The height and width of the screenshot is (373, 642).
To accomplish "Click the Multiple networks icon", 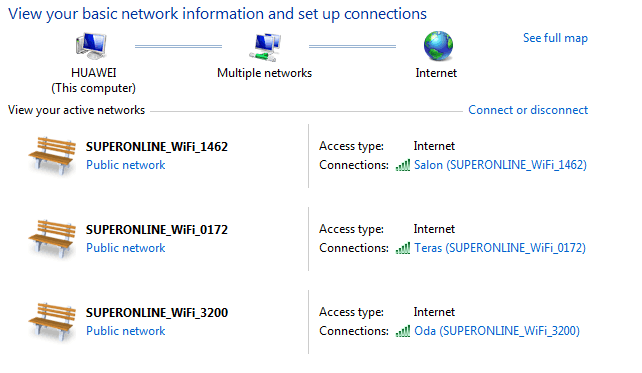I will pyautogui.click(x=265, y=47).
